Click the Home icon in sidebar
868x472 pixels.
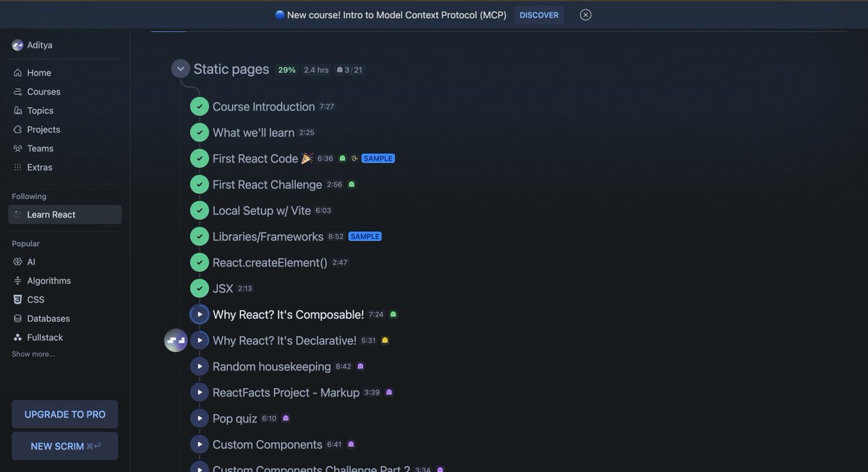tap(18, 73)
